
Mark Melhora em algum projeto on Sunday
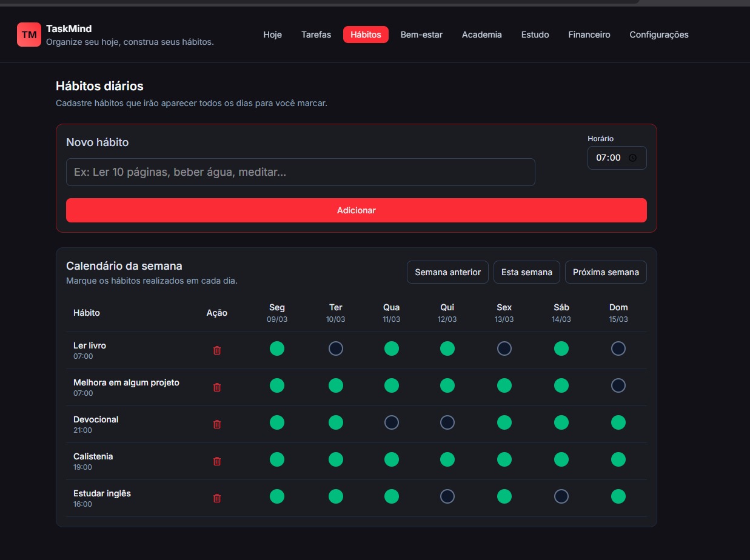(x=618, y=385)
